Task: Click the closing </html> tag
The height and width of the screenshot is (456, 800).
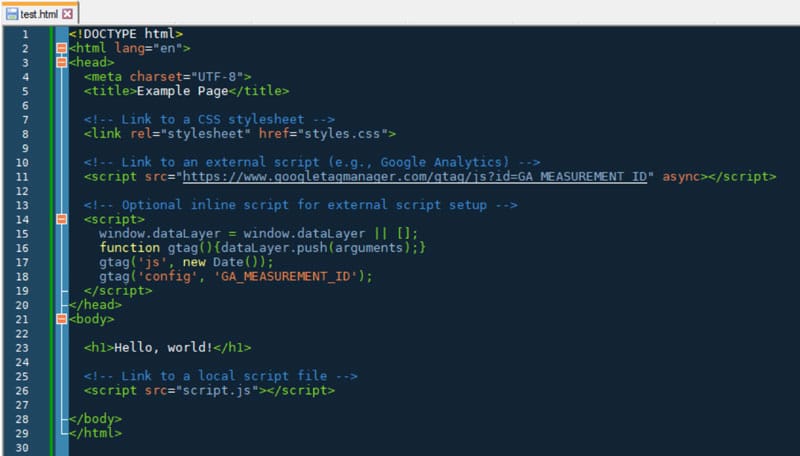Action: click(95, 433)
